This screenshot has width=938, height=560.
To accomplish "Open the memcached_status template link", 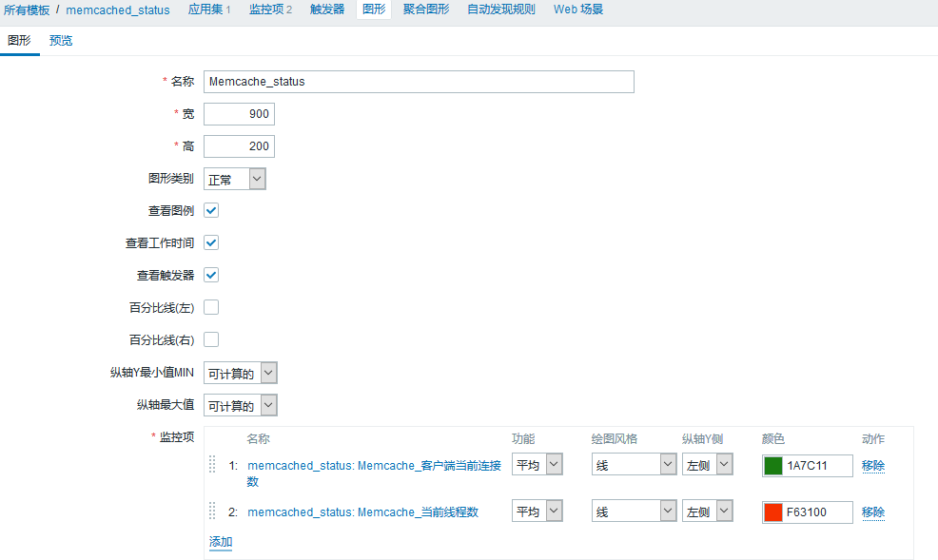I will (118, 10).
